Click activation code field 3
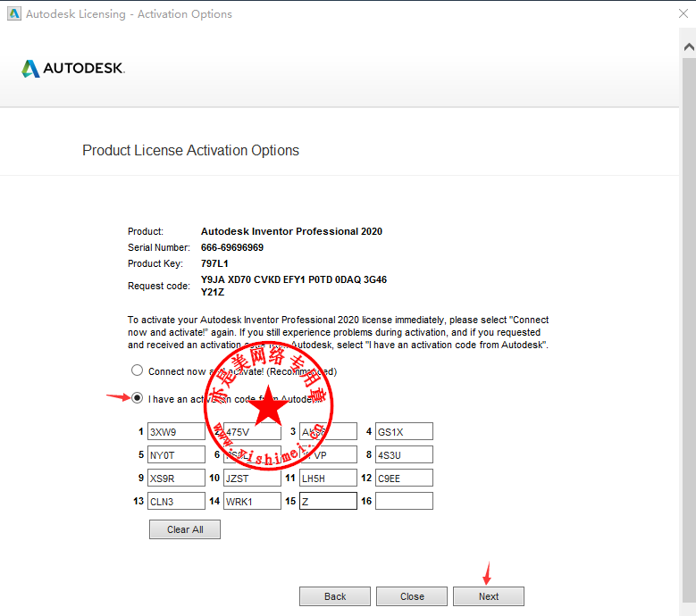Image resolution: width=696 pixels, height=616 pixels. (328, 431)
